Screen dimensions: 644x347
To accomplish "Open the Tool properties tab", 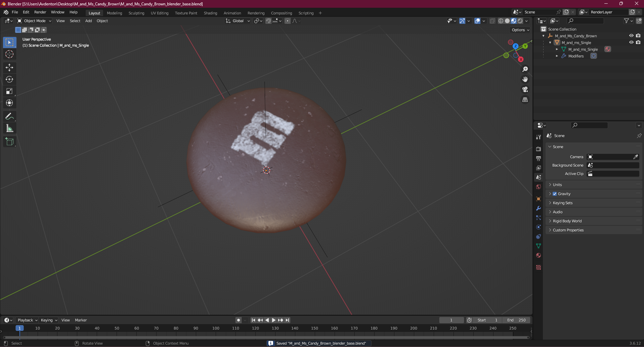I will (x=539, y=137).
